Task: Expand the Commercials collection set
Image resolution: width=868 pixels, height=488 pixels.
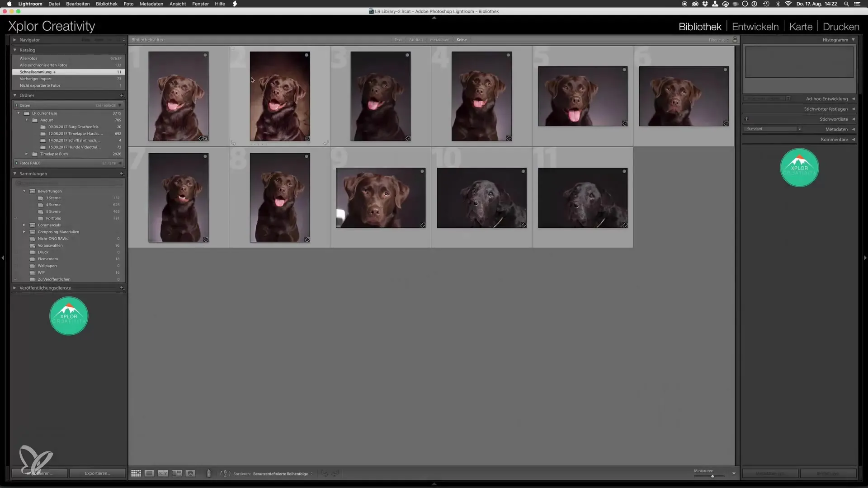Action: [x=24, y=225]
